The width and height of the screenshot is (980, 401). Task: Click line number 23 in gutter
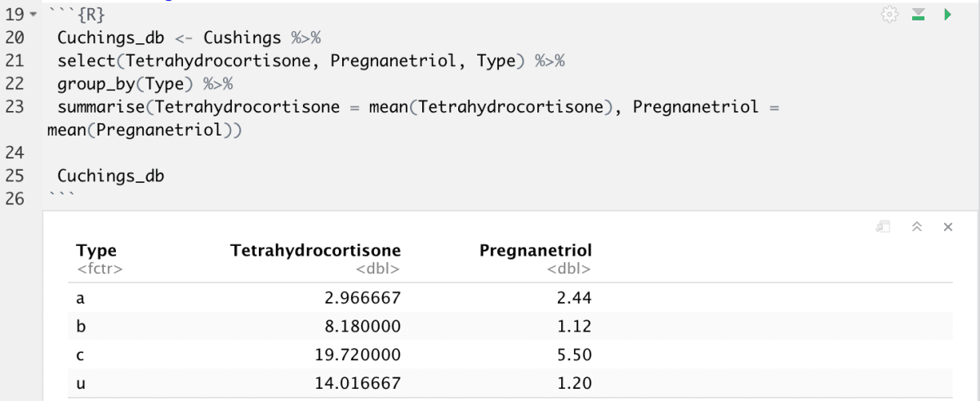click(x=15, y=107)
